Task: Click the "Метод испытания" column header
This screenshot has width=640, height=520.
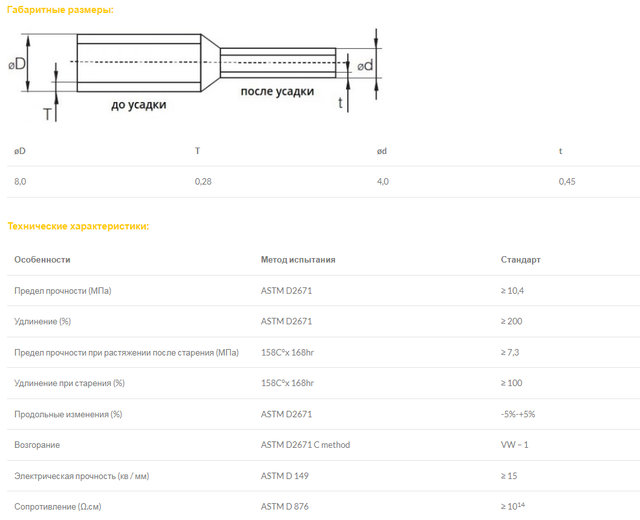Action: pyautogui.click(x=298, y=260)
